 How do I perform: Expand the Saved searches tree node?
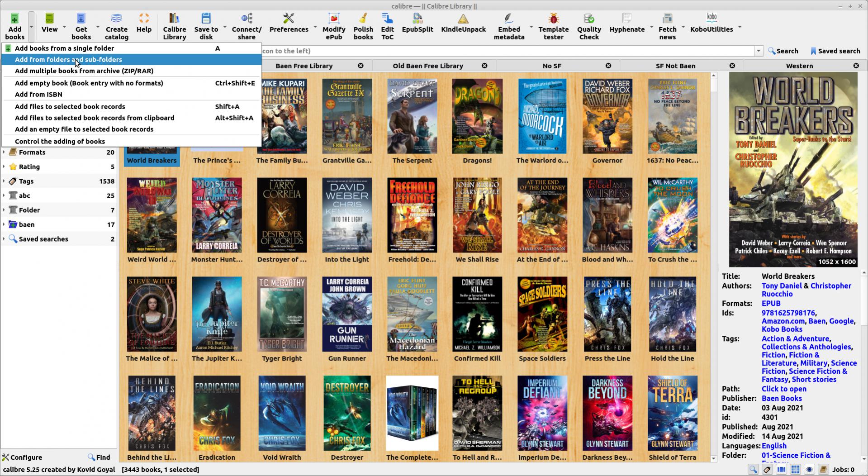coord(4,239)
